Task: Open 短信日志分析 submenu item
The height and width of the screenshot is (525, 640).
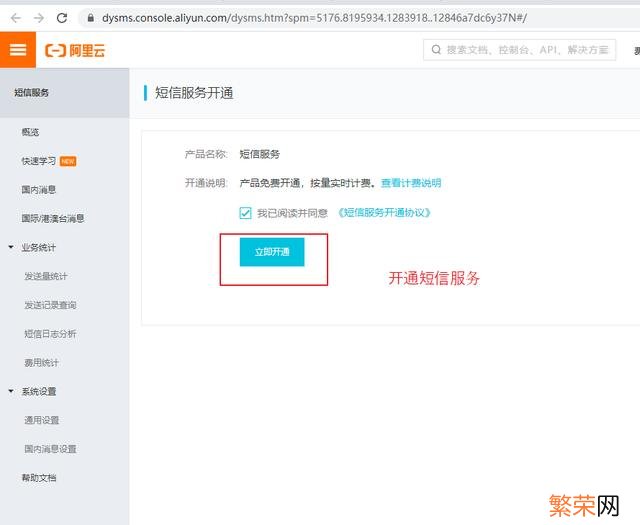Action: 50,334
